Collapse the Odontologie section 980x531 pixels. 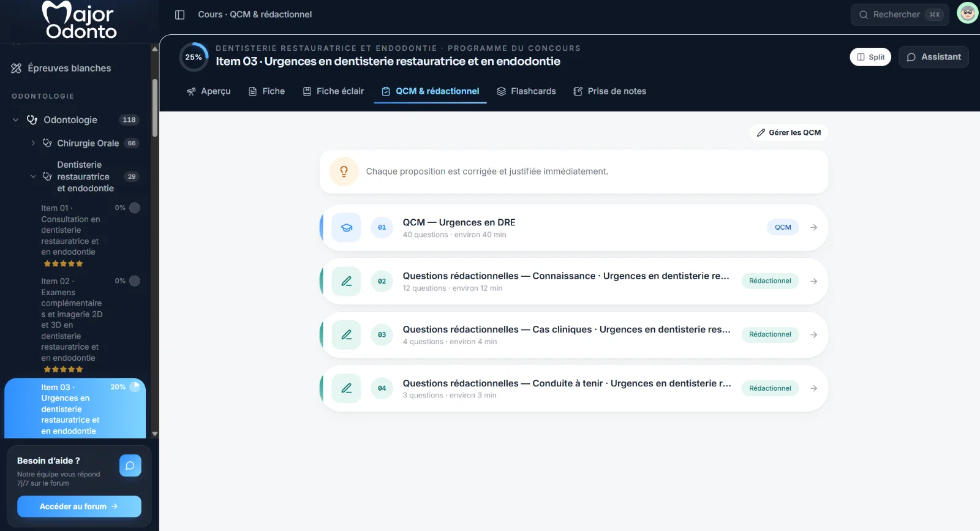(15, 119)
